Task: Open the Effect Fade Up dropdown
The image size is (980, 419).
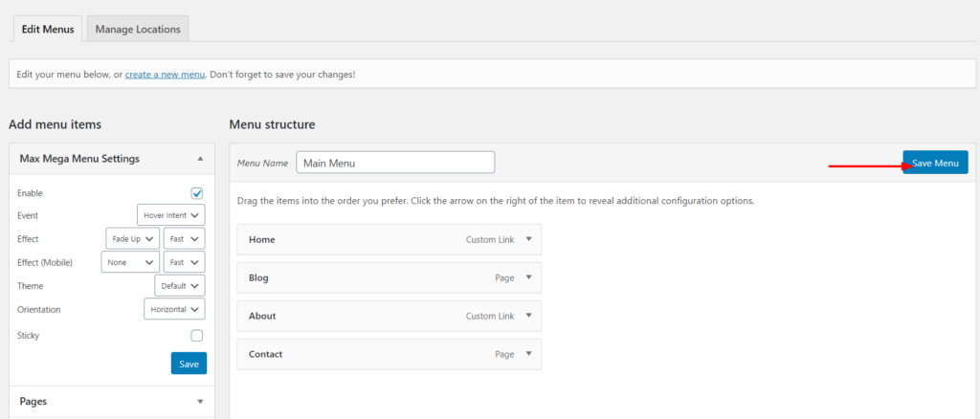Action: pos(132,238)
